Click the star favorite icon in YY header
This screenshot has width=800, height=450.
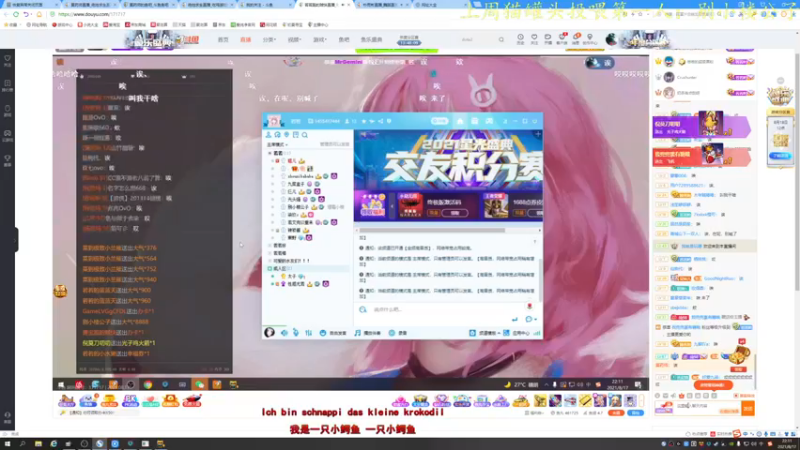click(x=364, y=121)
